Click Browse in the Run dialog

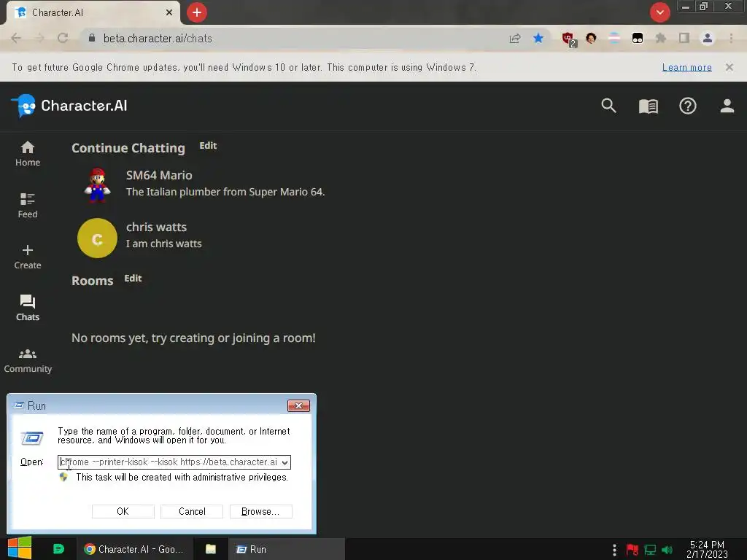260,511
